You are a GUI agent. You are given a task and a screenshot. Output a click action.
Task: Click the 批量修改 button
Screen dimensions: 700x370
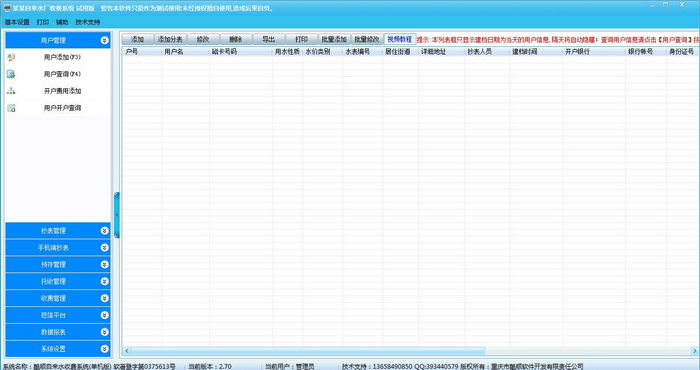367,39
